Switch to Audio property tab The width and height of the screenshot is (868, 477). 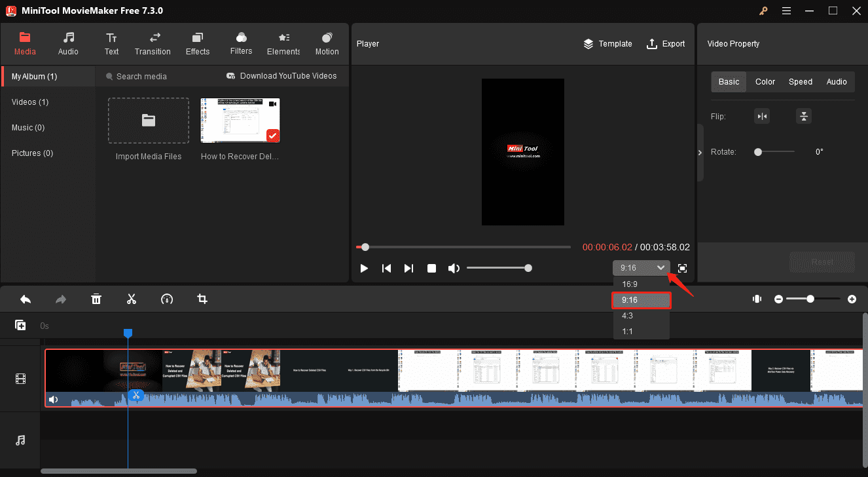point(837,82)
